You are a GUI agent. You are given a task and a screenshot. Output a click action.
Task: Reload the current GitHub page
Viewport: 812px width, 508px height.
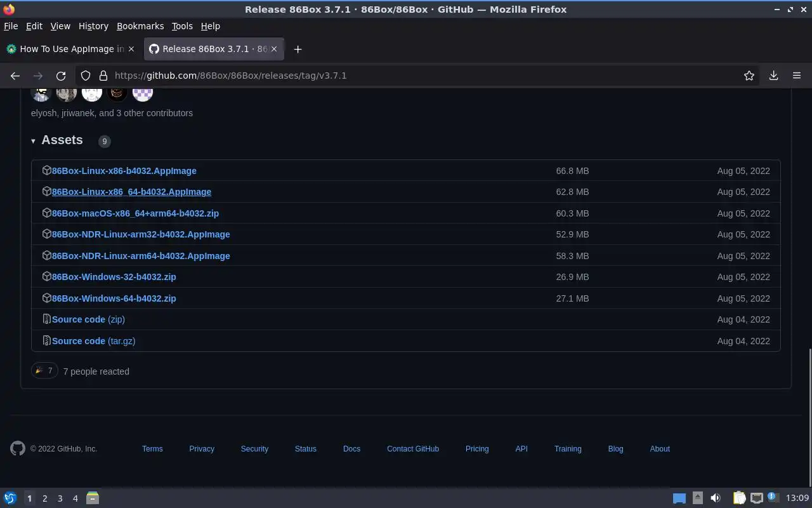click(61, 76)
